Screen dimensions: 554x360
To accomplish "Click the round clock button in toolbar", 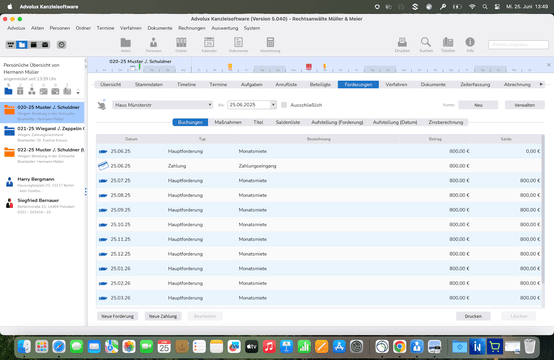I will tap(61, 45).
